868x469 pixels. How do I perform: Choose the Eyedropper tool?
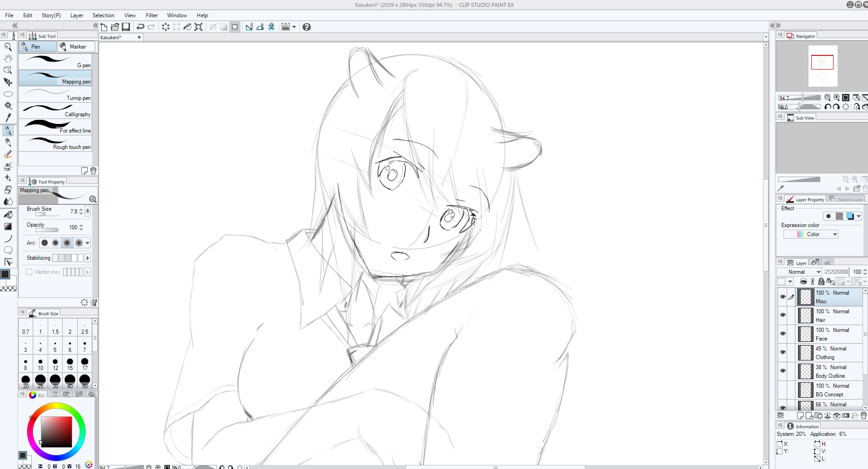click(8, 118)
